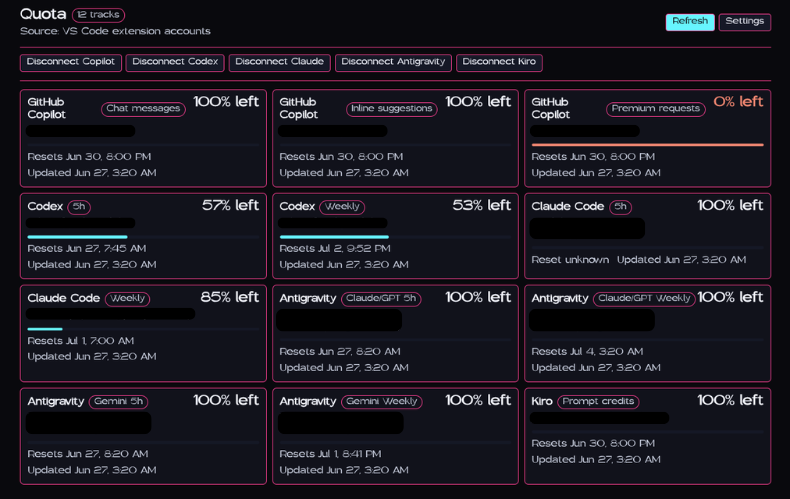790x499 pixels.
Task: Click 'Source: VS Code extension accounts' text
Action: point(115,31)
